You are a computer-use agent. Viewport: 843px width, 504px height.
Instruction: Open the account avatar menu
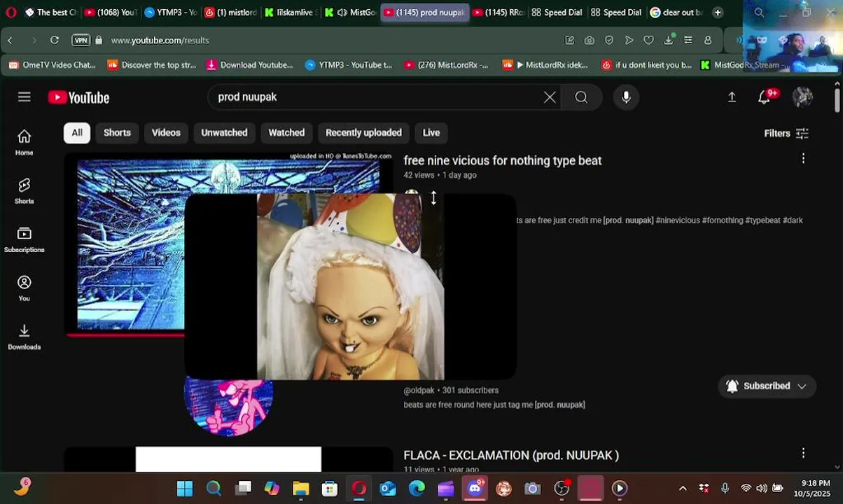(x=802, y=97)
